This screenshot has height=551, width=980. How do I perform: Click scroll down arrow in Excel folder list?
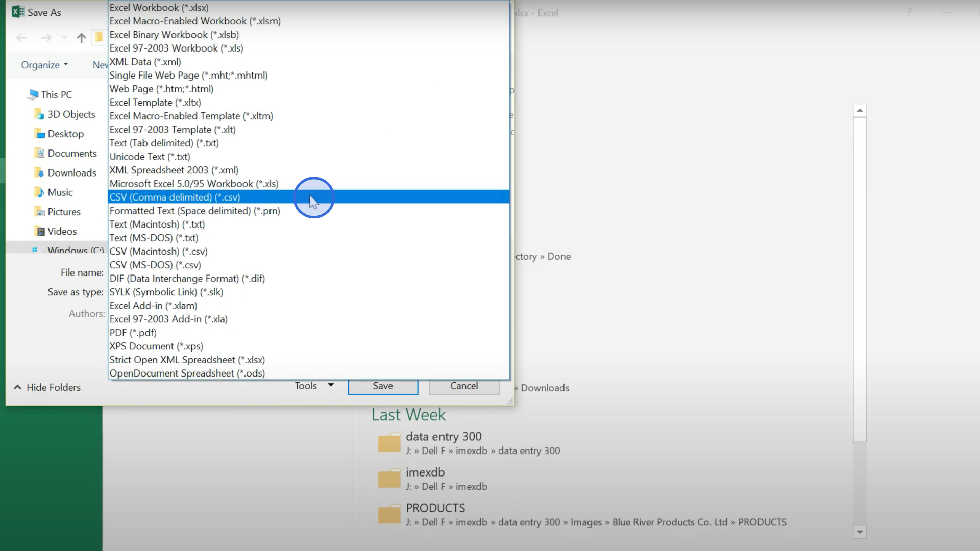pyautogui.click(x=860, y=532)
